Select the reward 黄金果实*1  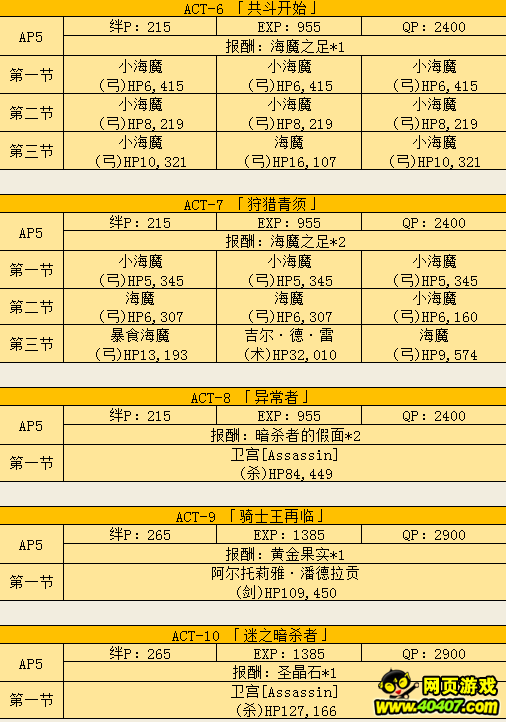click(285, 554)
